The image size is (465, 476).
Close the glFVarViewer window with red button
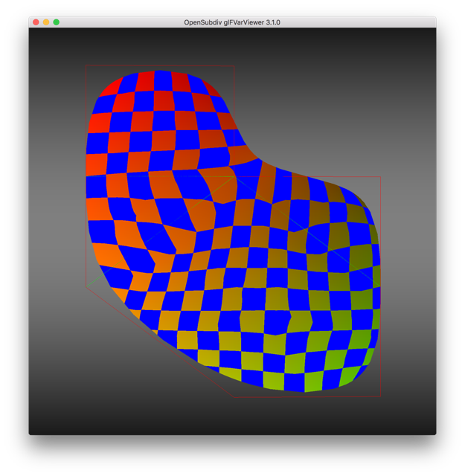coord(36,22)
